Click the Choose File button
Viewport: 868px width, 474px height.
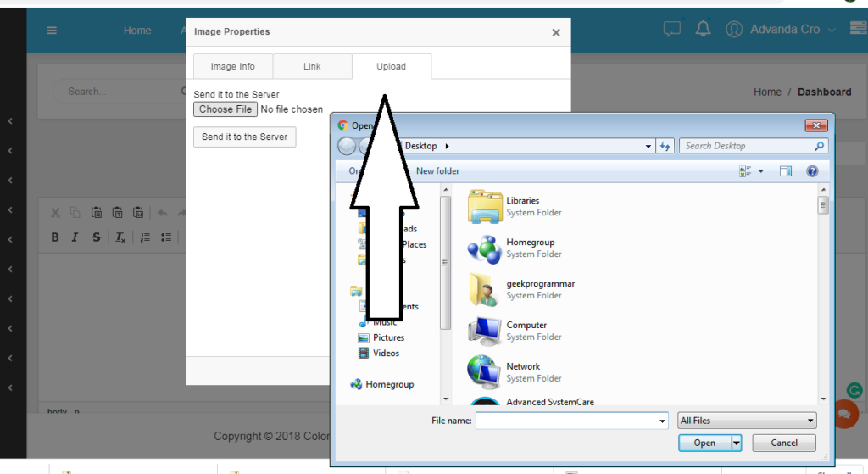coord(225,109)
